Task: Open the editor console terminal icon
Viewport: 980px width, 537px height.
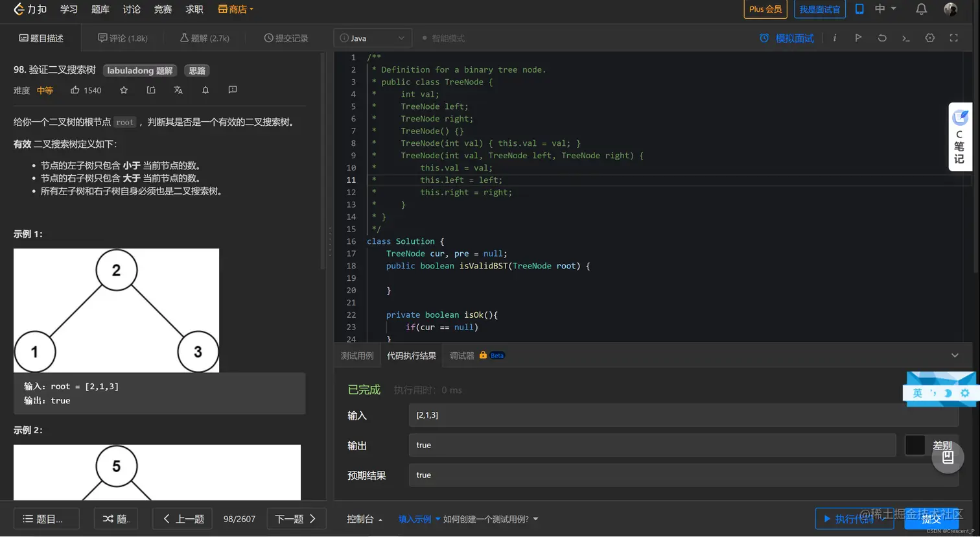Action: tap(906, 38)
